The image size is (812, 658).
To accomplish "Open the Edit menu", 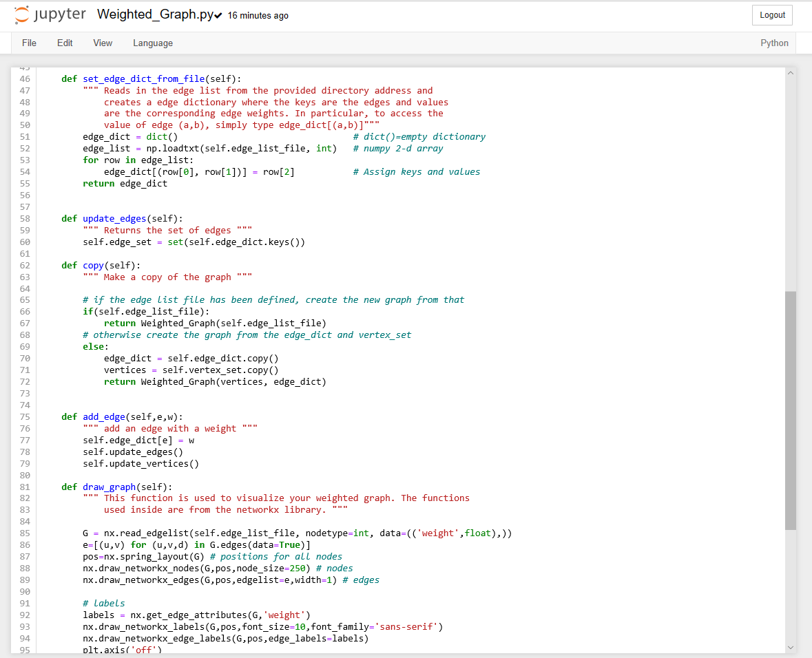I will [x=65, y=43].
